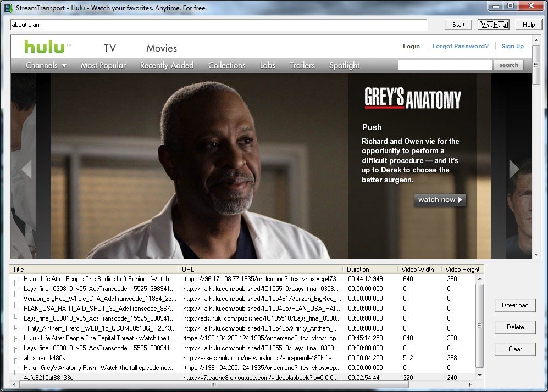Go to previous featured show with left arrow
Image resolution: width=548 pixels, height=392 pixels.
click(27, 169)
